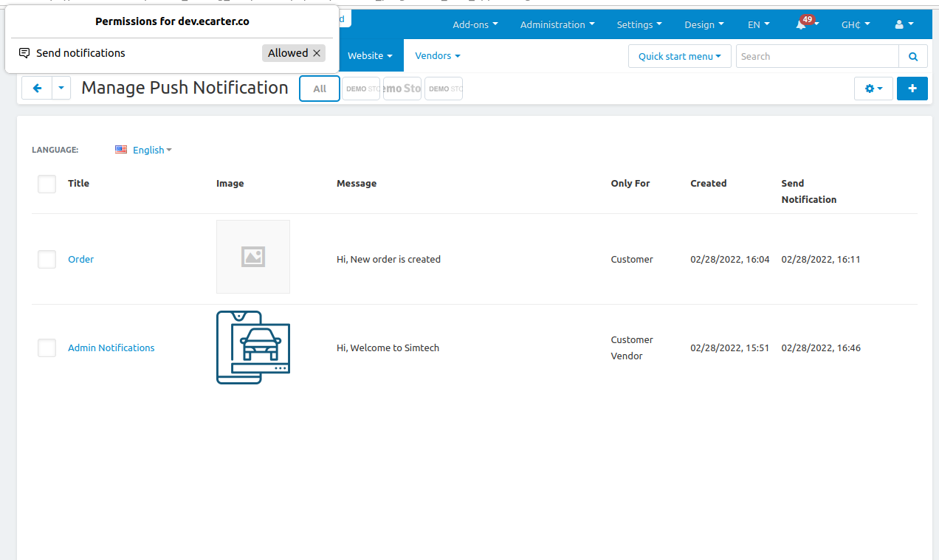The image size is (939, 560).
Task: Tick the Admin Notifications row checkbox
Action: 47,348
